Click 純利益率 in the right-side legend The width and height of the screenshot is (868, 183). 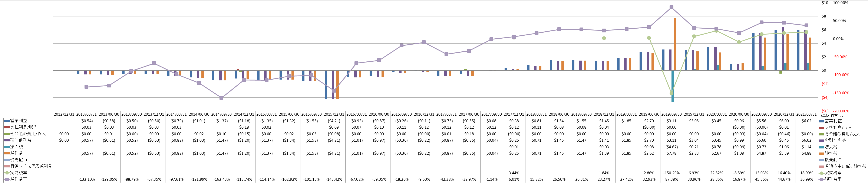point(830,179)
